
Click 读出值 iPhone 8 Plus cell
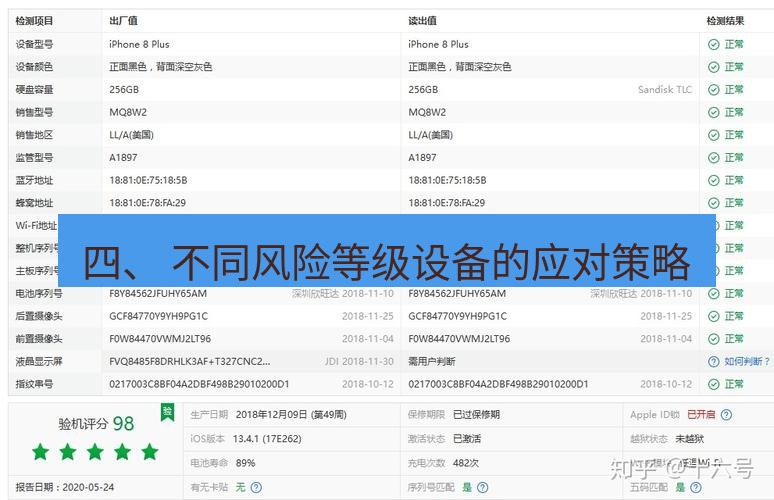point(438,44)
